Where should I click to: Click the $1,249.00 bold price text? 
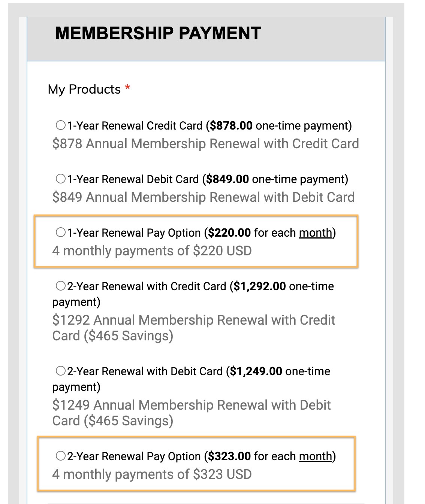coord(256,371)
